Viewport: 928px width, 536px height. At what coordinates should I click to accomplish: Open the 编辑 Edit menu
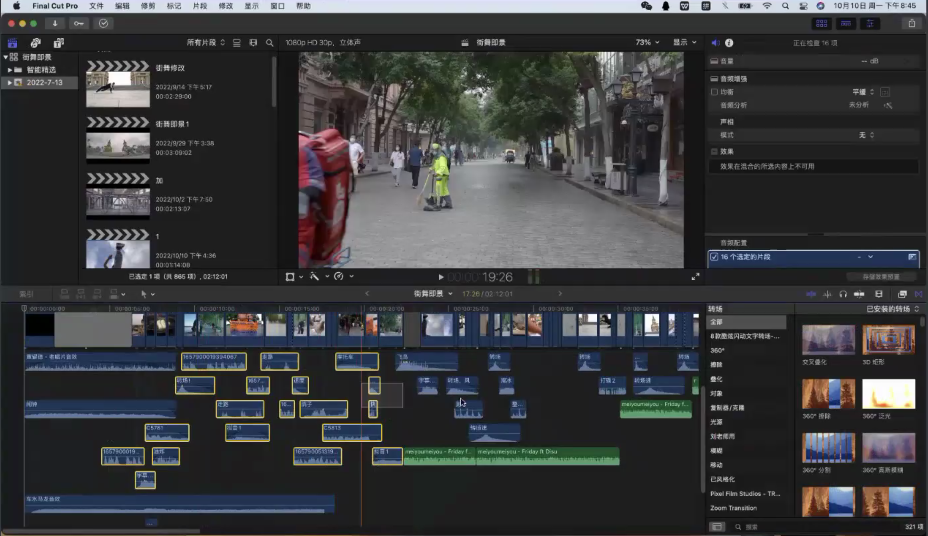pyautogui.click(x=122, y=6)
